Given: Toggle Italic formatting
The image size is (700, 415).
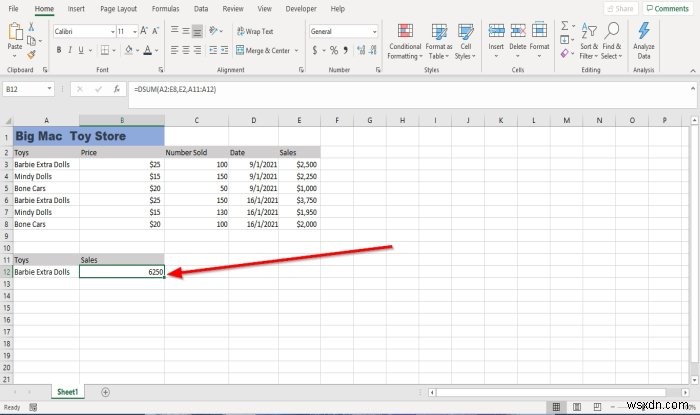Looking at the screenshot, I should tap(70, 50).
